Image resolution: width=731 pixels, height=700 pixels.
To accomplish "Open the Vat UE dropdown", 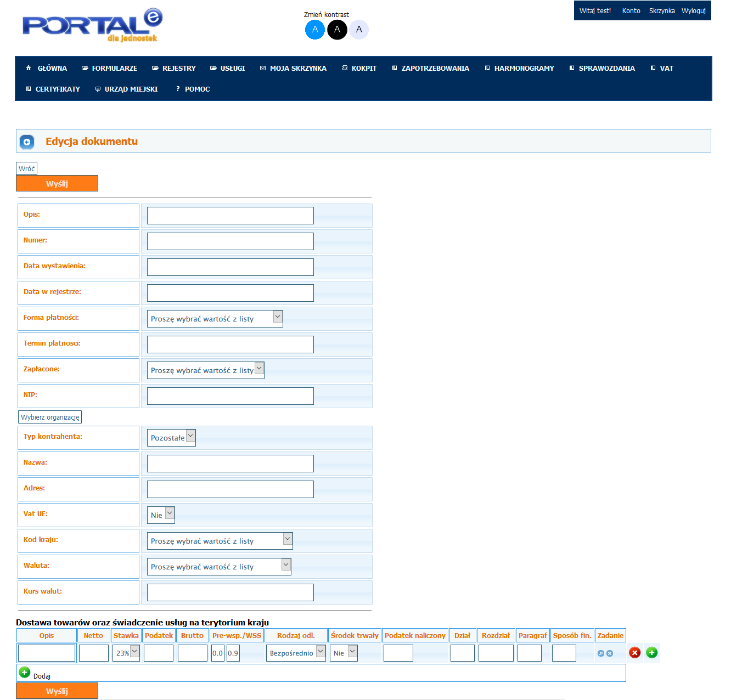I will [161, 515].
